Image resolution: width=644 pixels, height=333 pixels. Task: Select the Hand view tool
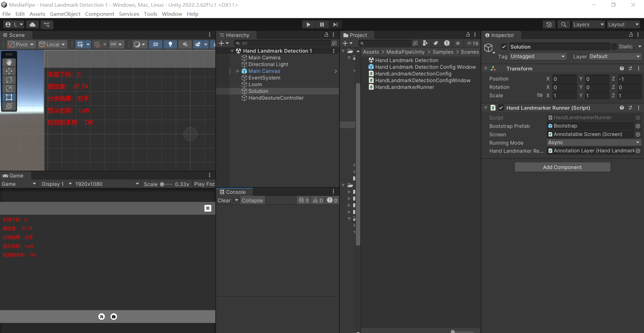9,62
